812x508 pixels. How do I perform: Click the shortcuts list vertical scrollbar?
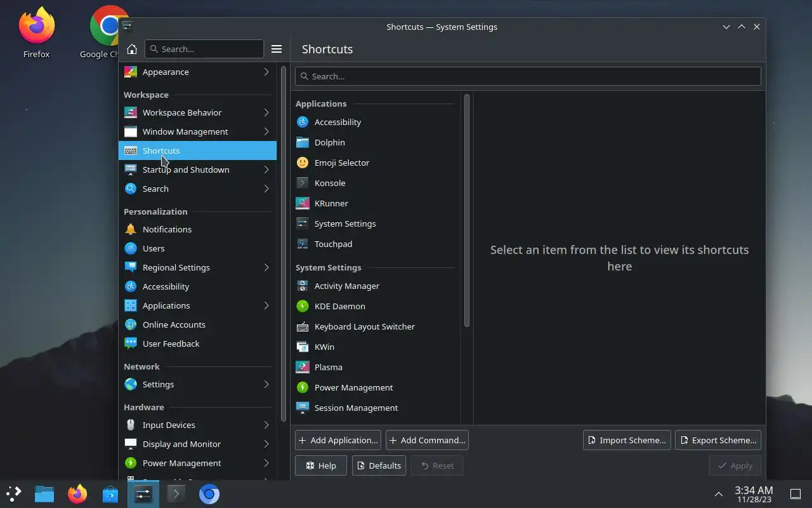pos(467,211)
